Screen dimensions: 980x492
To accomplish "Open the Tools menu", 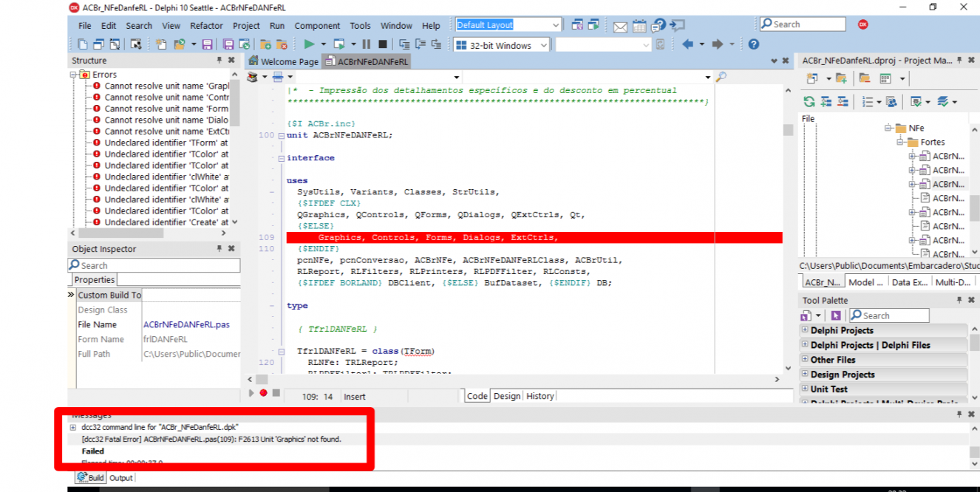I will [x=360, y=26].
